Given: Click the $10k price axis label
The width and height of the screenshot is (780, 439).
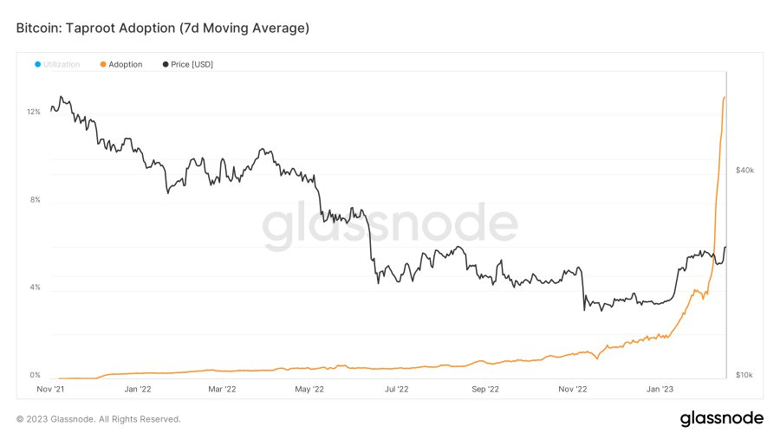Looking at the screenshot, I should tap(745, 375).
